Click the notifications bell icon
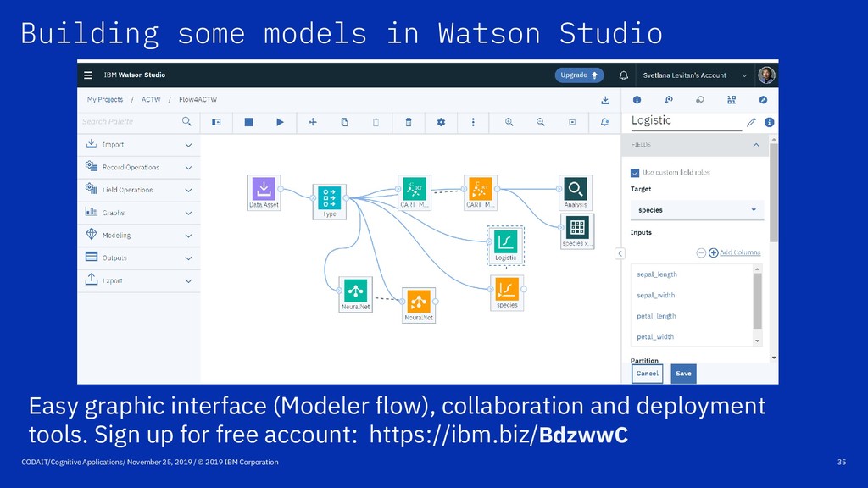This screenshot has height=488, width=868. coord(623,75)
